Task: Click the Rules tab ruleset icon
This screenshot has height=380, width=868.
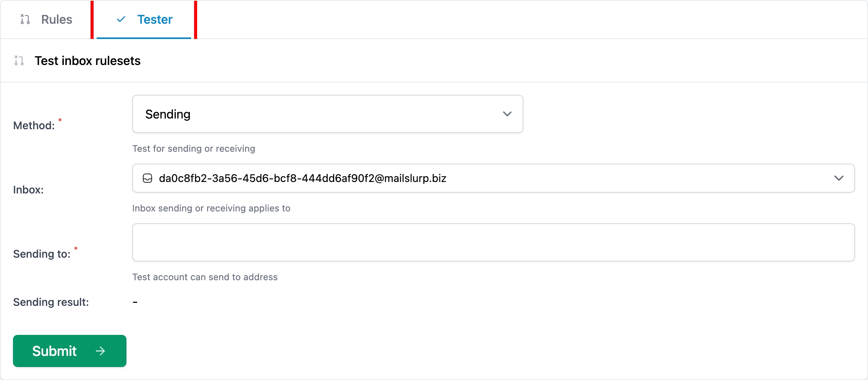Action: tap(25, 19)
